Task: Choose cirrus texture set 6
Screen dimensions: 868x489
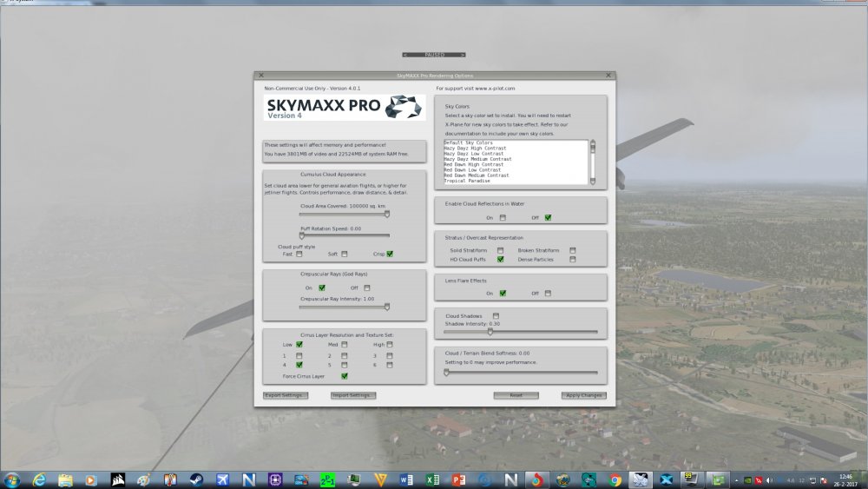Action: pos(390,365)
